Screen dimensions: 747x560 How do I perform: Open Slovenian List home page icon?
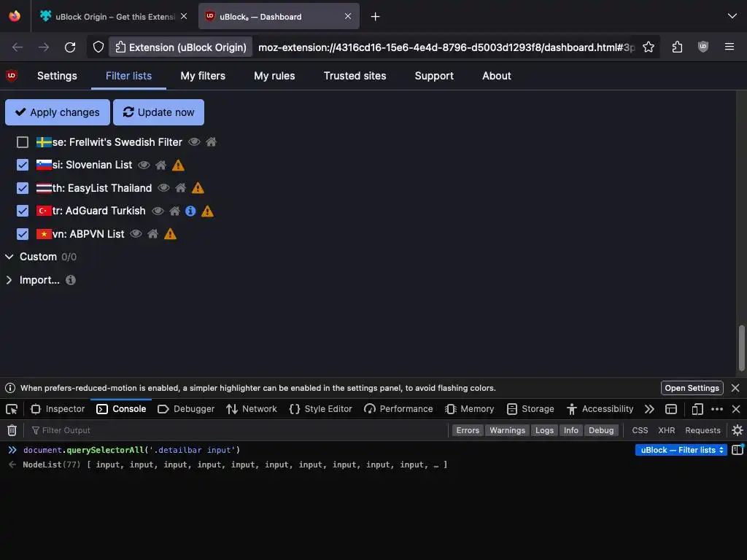point(161,165)
